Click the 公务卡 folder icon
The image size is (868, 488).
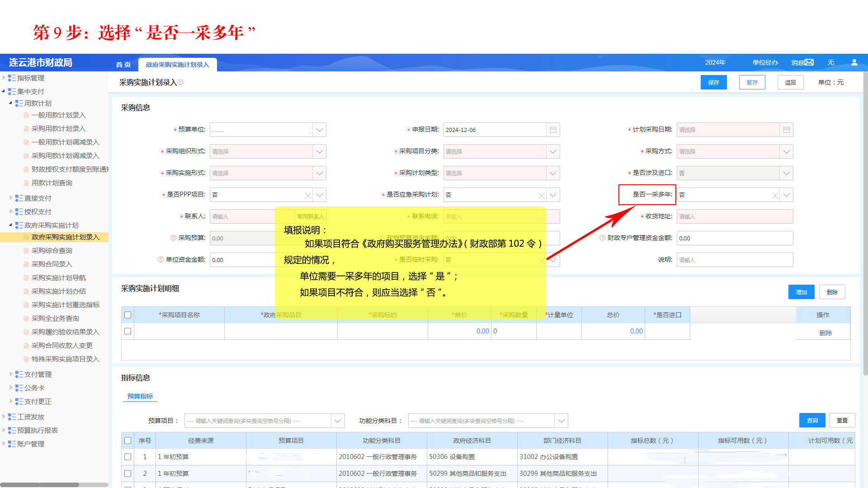(x=19, y=388)
